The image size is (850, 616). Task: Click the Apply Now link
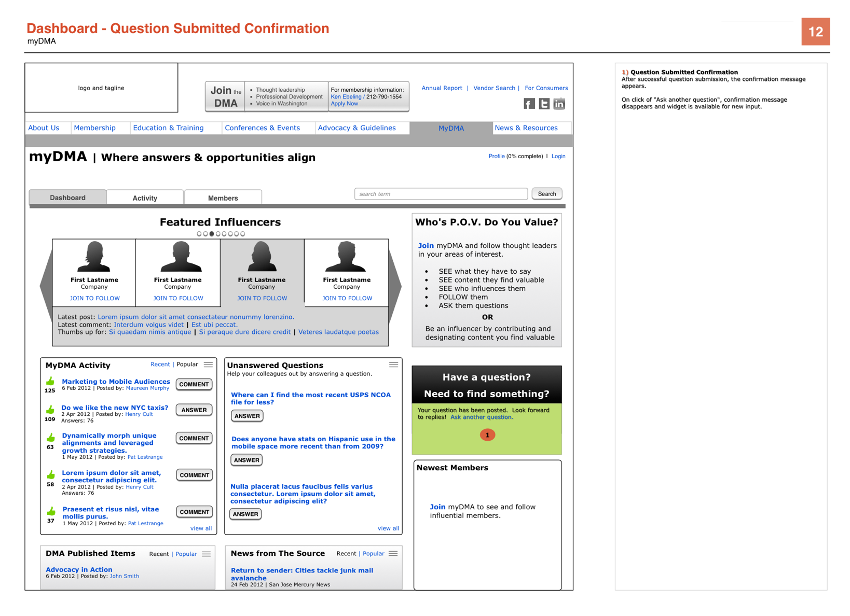(x=344, y=104)
